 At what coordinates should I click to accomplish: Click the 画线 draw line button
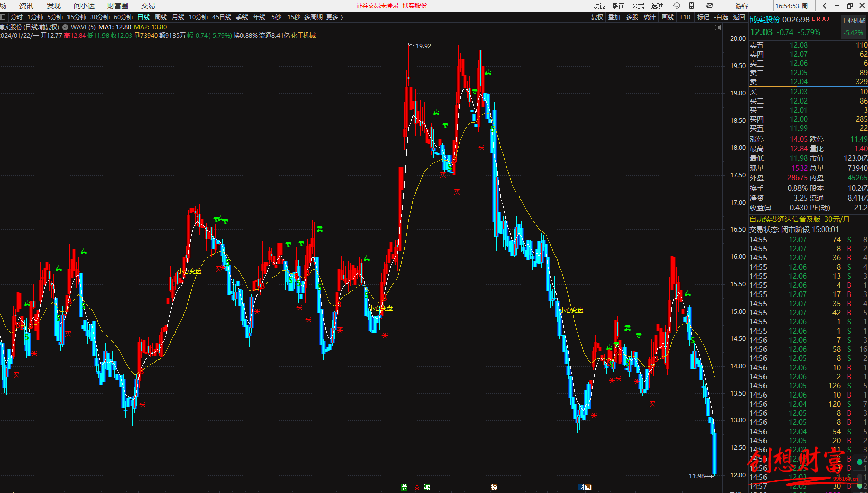click(x=668, y=17)
